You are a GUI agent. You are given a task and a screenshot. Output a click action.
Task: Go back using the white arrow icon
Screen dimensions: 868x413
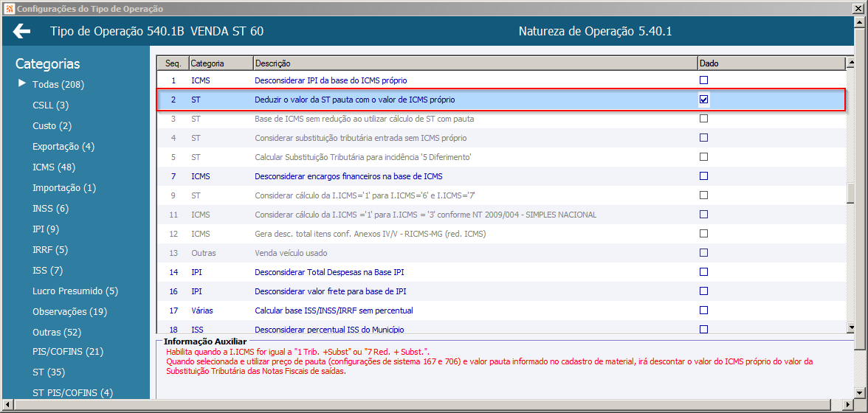(21, 31)
